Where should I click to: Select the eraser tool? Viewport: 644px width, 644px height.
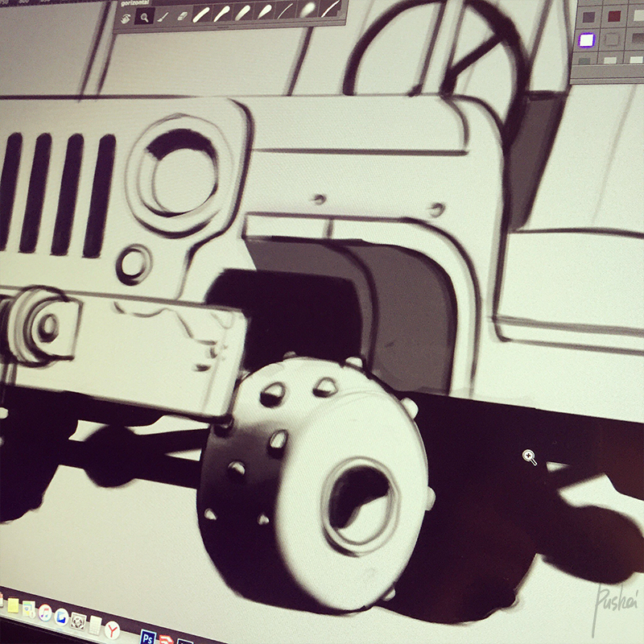tap(182, 15)
